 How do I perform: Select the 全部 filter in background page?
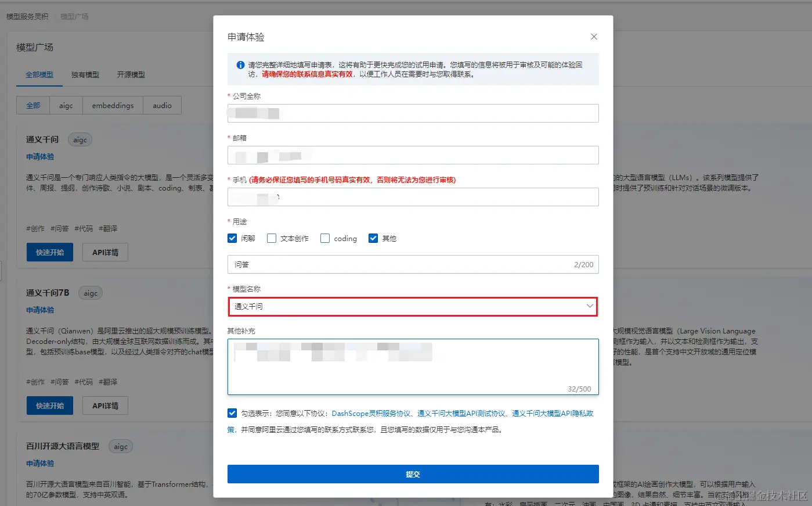point(33,105)
